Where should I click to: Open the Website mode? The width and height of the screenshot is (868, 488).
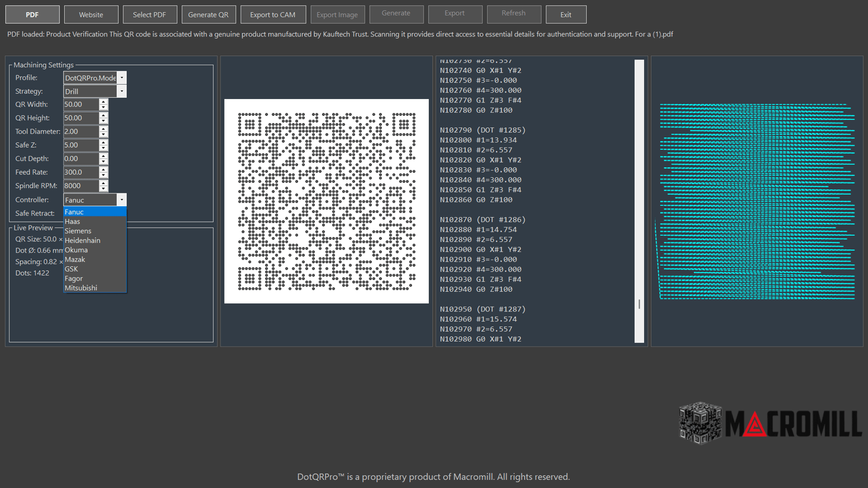91,14
